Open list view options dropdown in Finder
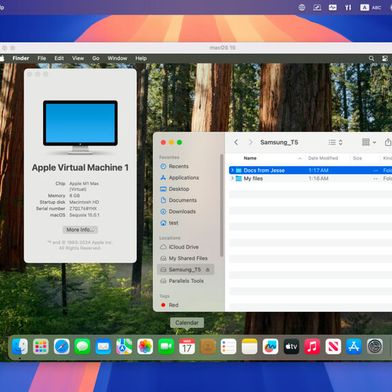 [x=335, y=142]
